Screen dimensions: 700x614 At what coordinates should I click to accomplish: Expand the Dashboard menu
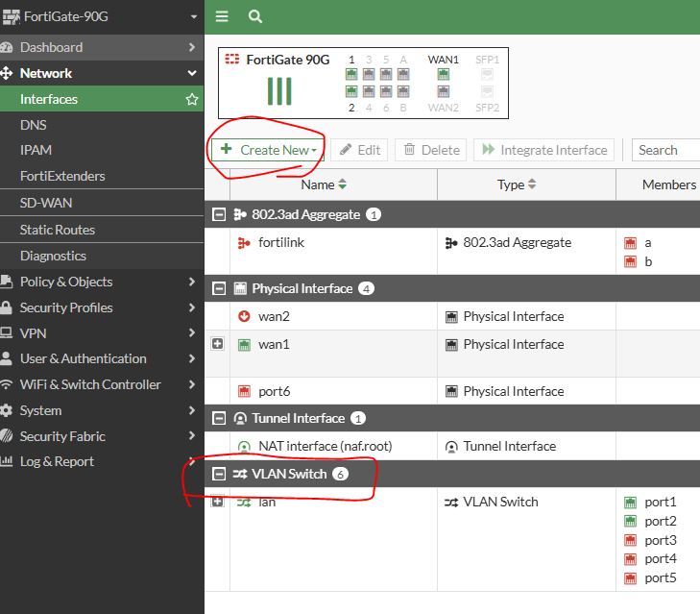102,47
